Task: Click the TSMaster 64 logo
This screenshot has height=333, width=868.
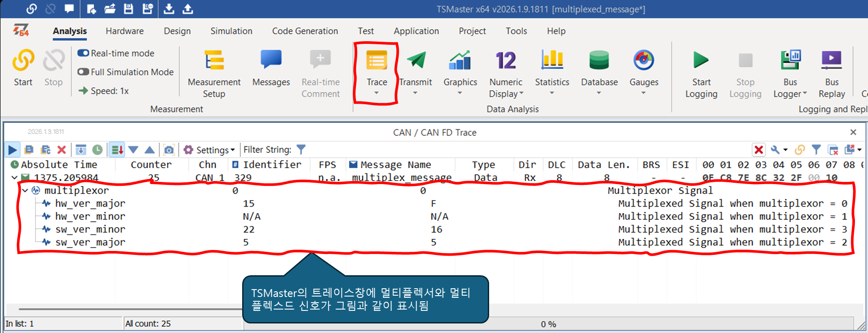Action: coord(20,30)
